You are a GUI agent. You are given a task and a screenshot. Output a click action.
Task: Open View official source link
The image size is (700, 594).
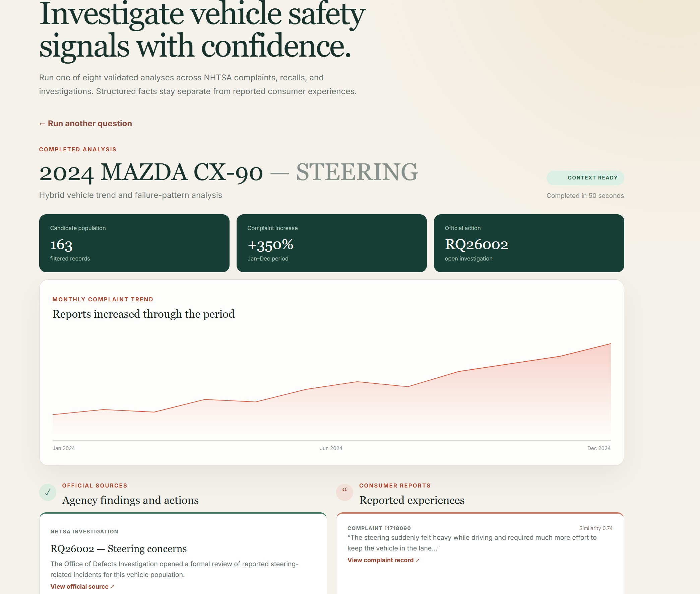point(82,586)
